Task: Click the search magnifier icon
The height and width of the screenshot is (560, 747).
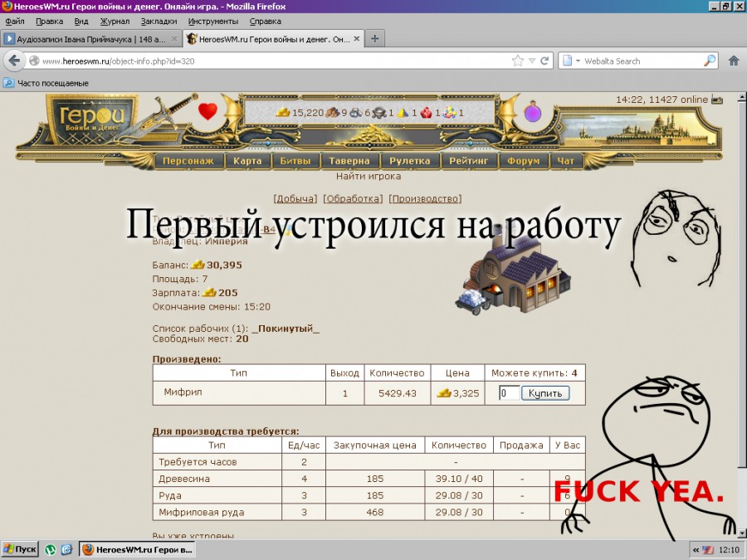Action: point(710,61)
